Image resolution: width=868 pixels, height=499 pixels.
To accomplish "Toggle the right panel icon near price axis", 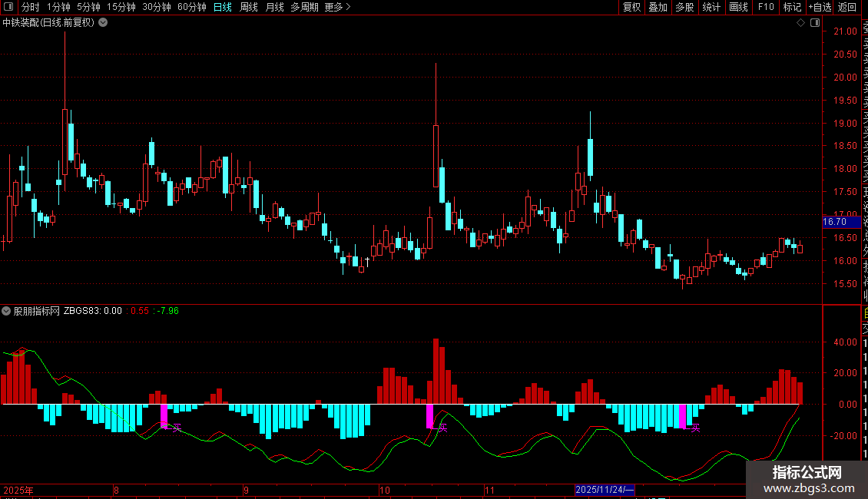I will (815, 23).
